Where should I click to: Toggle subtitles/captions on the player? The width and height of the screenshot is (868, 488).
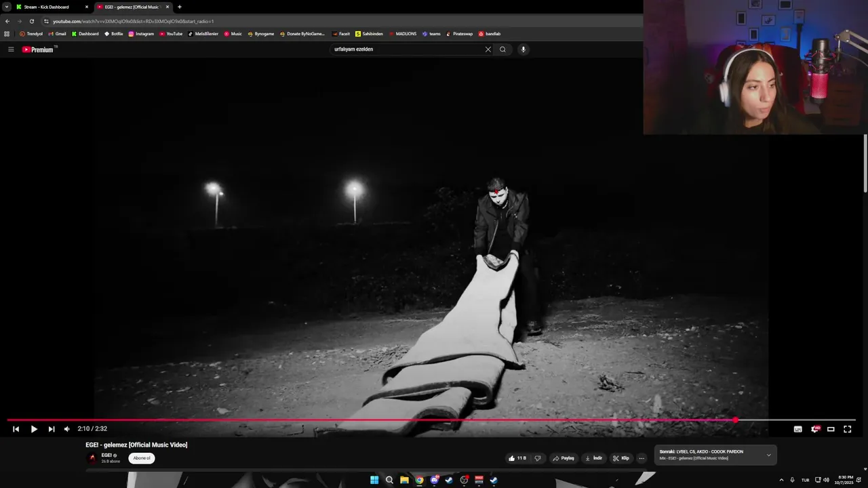point(798,429)
